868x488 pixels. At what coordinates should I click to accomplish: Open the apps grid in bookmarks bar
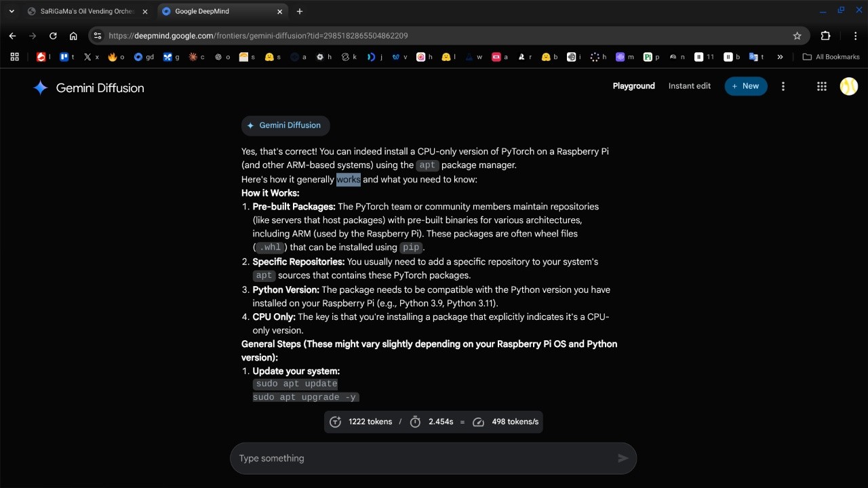pos(15,57)
